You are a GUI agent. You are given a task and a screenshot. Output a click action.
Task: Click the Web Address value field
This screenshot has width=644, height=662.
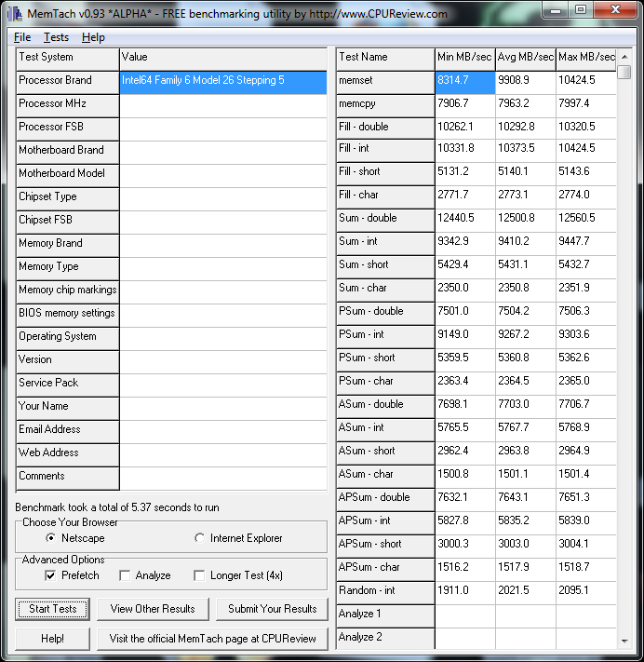(223, 454)
